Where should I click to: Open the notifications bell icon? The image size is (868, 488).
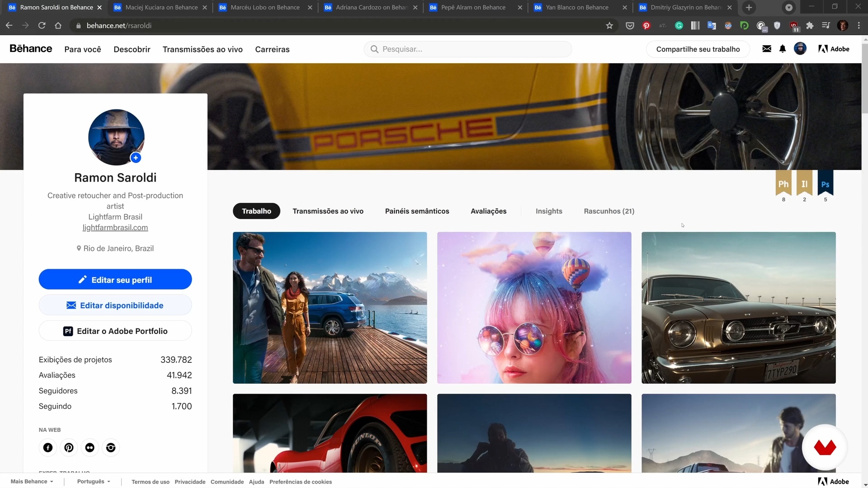tap(783, 49)
